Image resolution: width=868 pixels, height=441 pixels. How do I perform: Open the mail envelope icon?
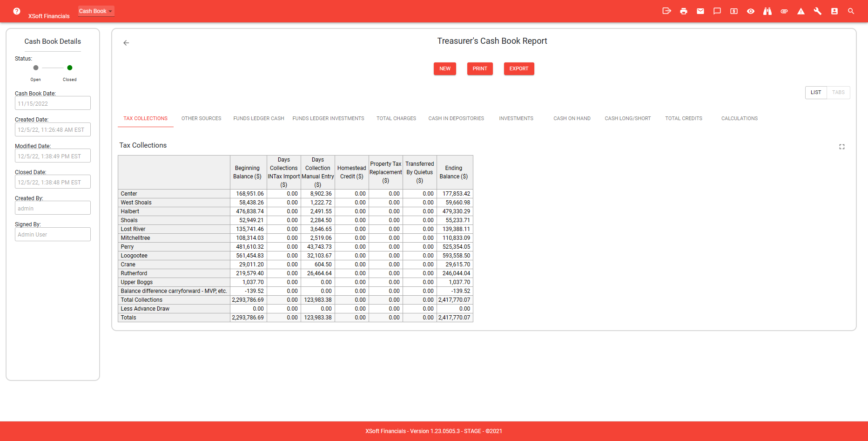click(700, 11)
